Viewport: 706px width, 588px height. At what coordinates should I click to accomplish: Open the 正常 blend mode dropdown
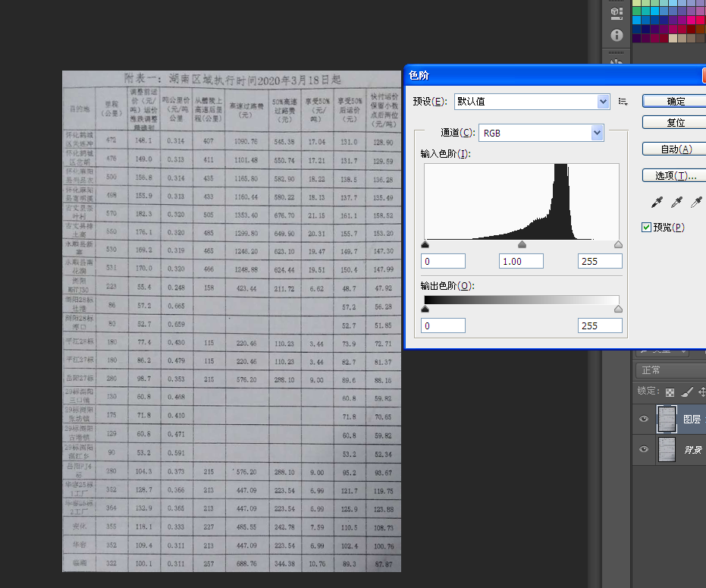(670, 370)
